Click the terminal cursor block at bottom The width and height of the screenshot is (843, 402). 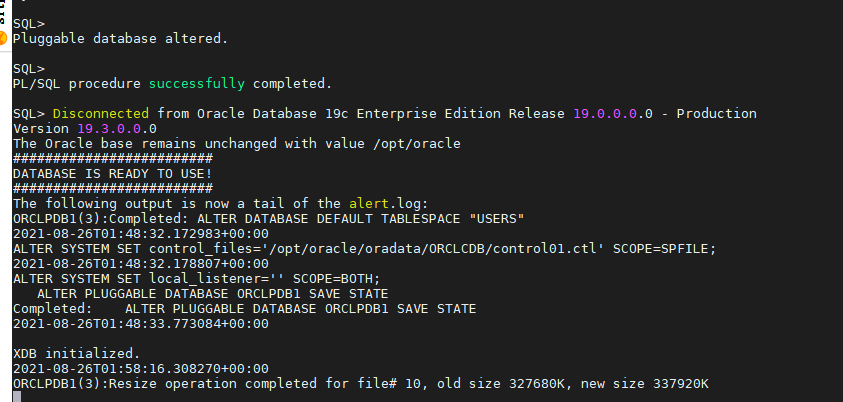(x=16, y=397)
